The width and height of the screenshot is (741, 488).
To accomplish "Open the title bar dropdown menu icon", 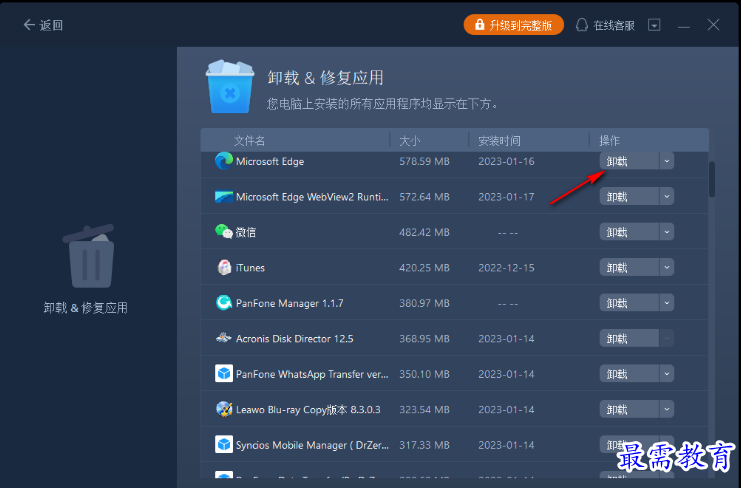I will 654,25.
